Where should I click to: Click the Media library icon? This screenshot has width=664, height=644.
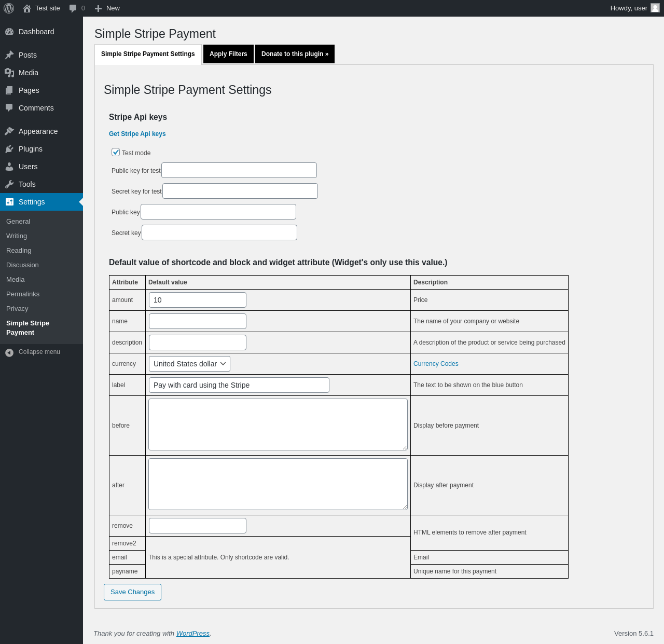coord(9,73)
